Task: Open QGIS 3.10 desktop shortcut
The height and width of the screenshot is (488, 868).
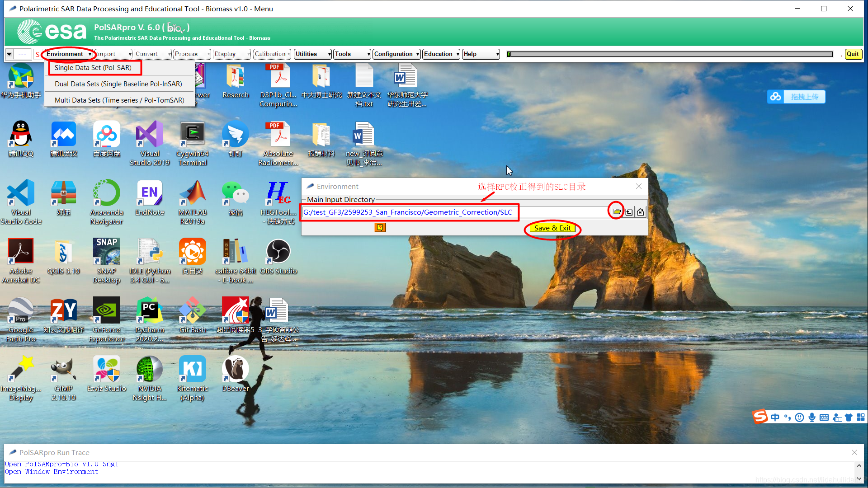Action: (63, 252)
